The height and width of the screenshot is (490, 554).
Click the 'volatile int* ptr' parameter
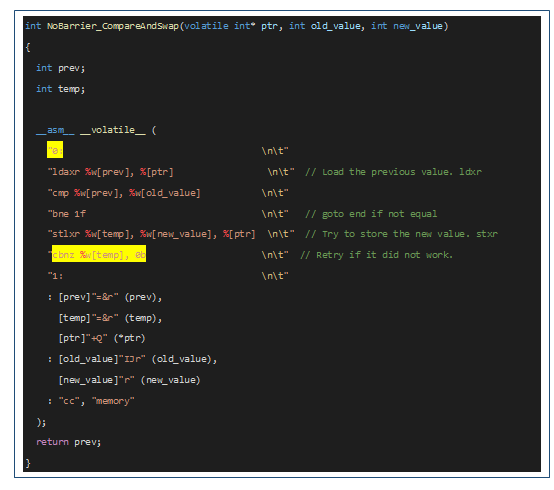(x=232, y=26)
